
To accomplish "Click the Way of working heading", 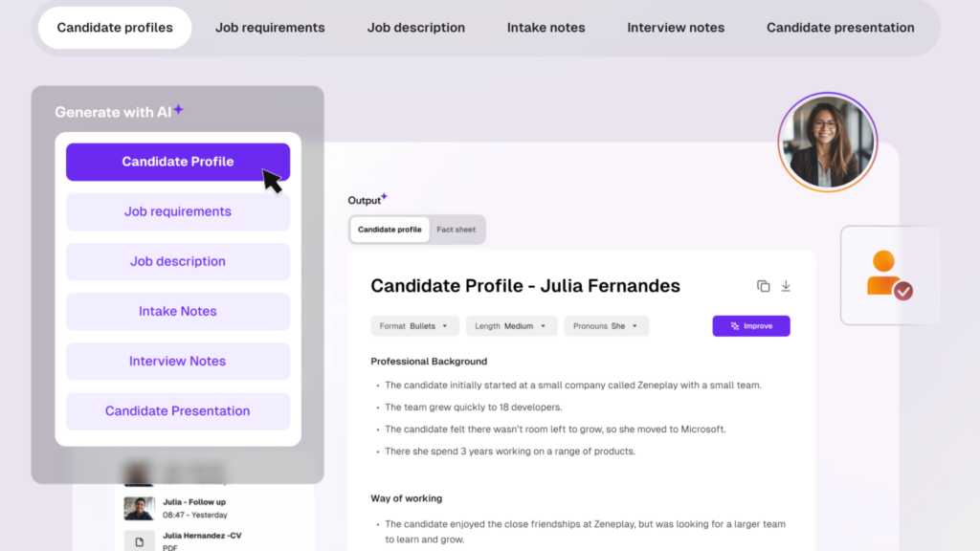I will coord(406,498).
